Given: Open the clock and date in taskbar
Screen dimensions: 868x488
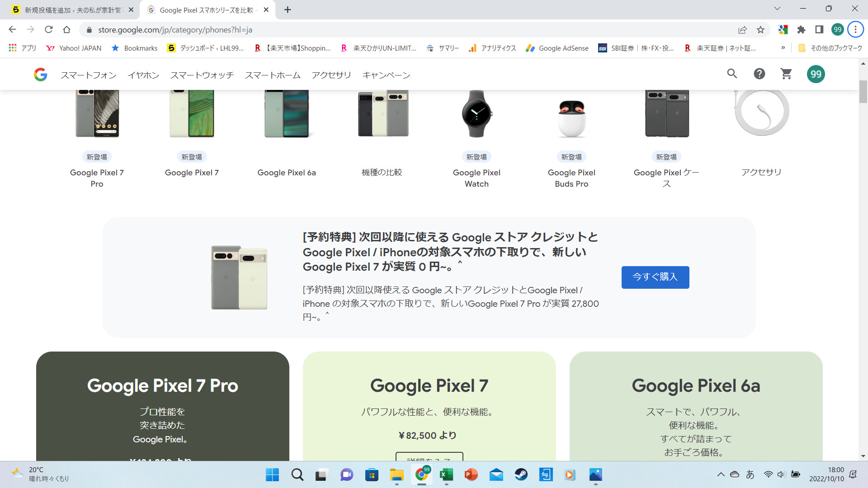Looking at the screenshot, I should click(x=826, y=474).
